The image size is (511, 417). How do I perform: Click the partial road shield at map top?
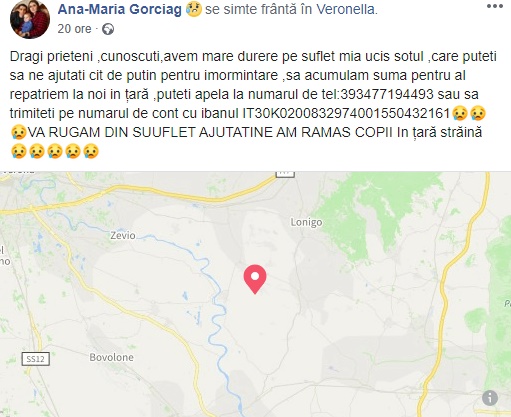[285, 174]
